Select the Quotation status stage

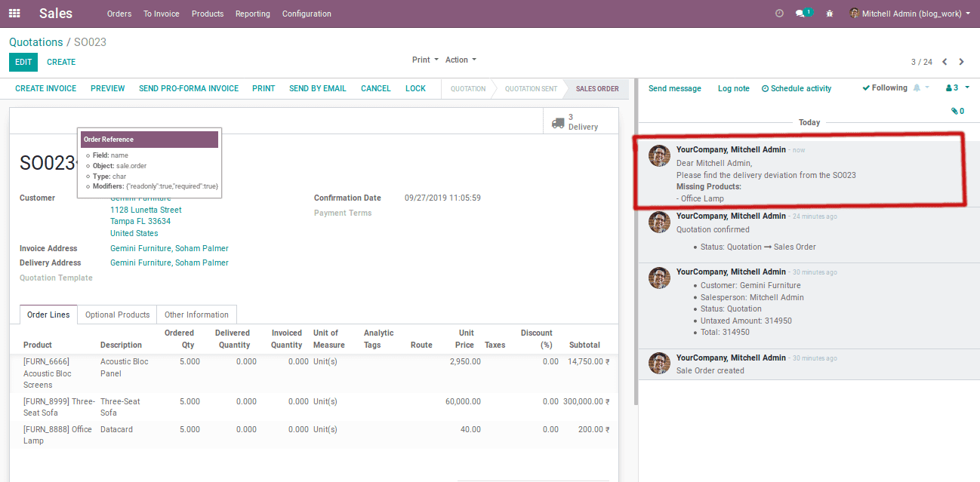tap(468, 89)
